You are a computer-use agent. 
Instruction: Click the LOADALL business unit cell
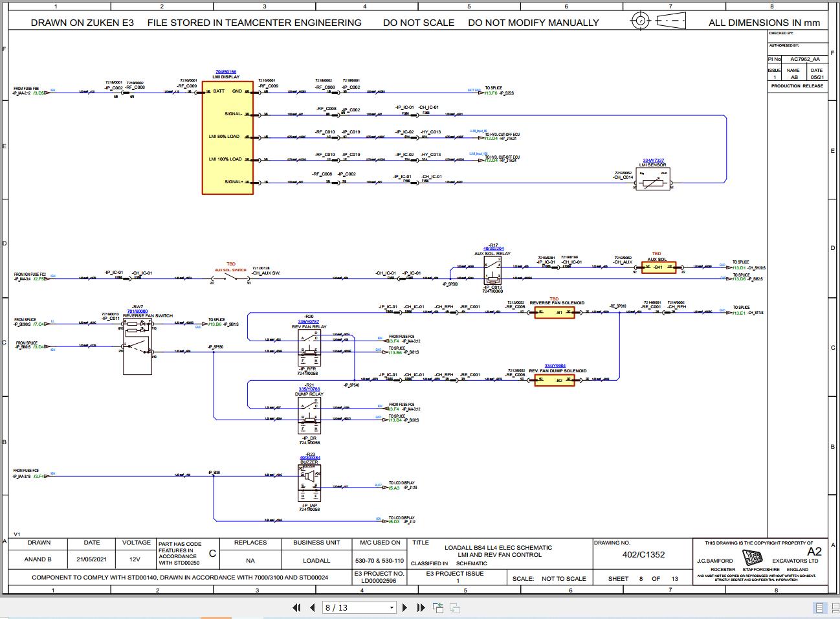pos(316,560)
